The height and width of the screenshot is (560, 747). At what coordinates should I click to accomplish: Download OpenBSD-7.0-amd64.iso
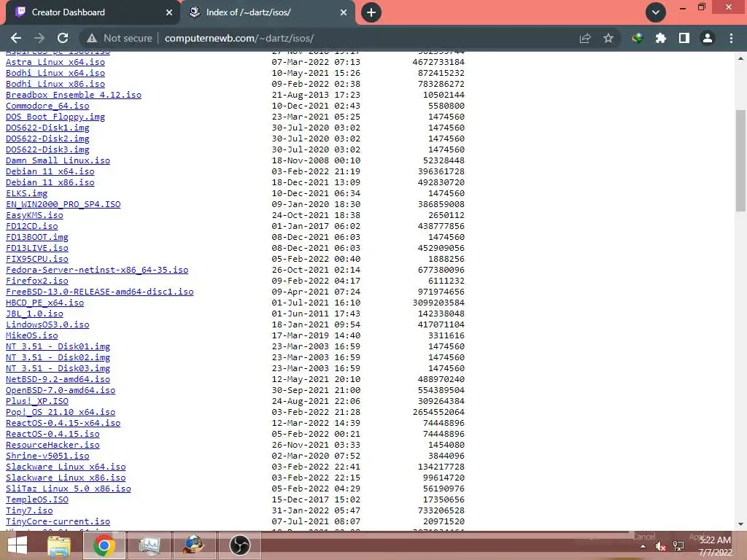click(x=61, y=391)
